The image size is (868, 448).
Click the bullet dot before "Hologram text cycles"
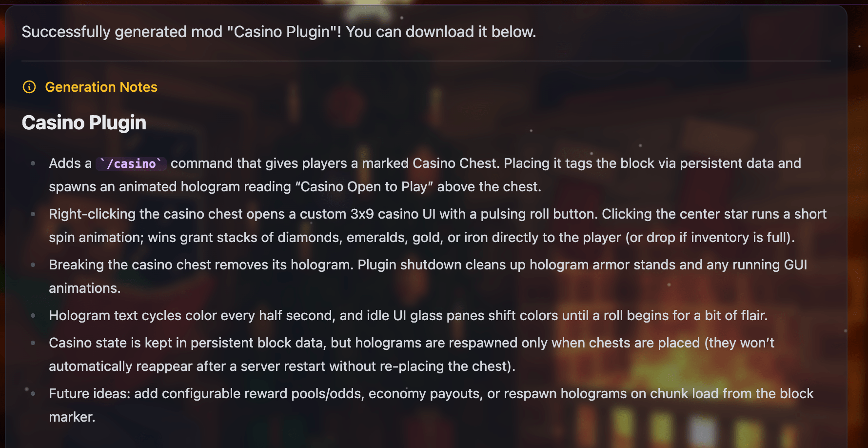coord(33,316)
